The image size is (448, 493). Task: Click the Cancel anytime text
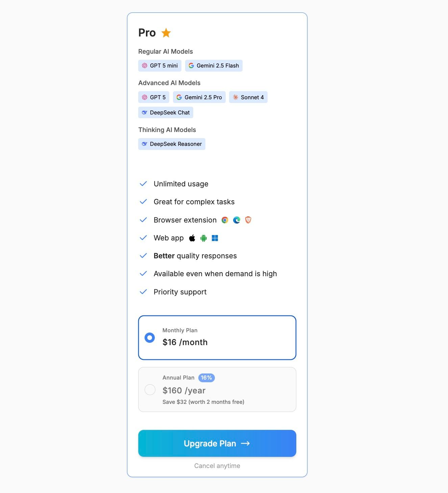217,466
